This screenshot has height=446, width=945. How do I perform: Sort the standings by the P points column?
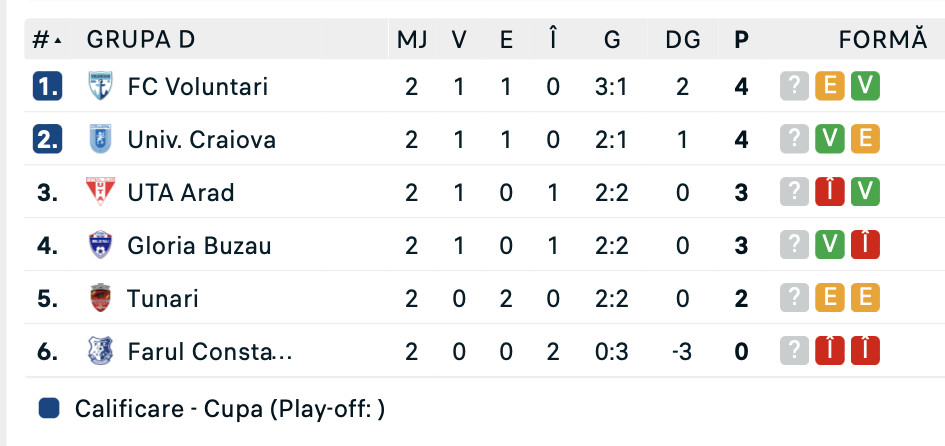[741, 40]
